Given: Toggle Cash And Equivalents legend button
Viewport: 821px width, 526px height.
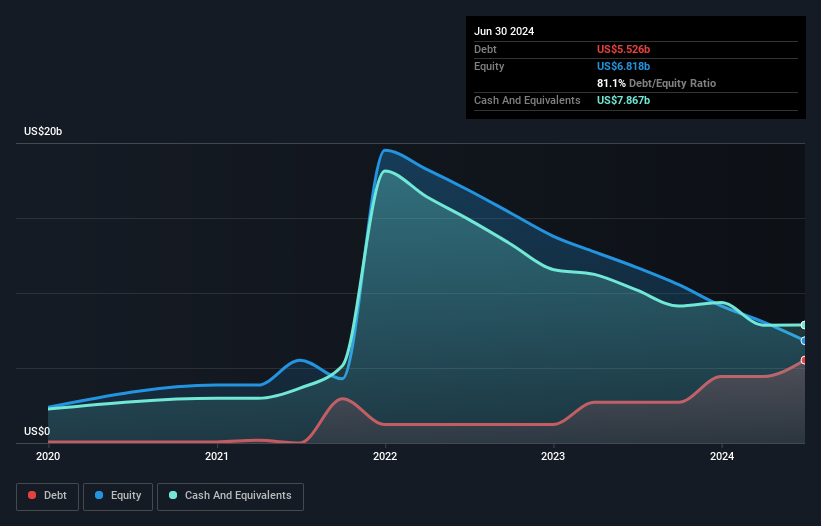Looking at the screenshot, I should (230, 496).
